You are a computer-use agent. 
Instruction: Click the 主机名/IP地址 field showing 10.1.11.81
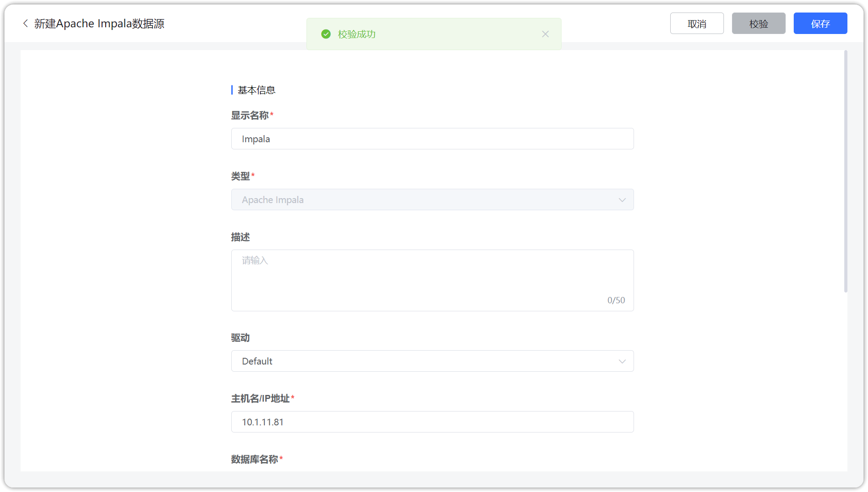coord(432,422)
